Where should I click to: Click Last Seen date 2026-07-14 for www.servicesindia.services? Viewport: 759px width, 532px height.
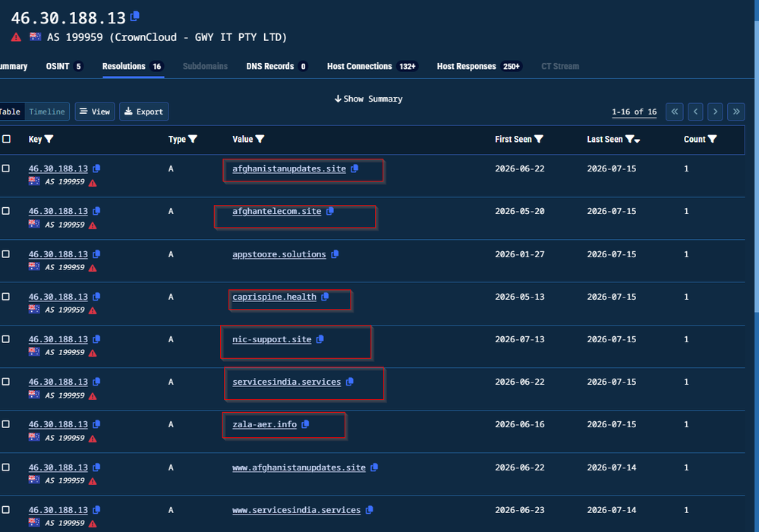pos(611,510)
